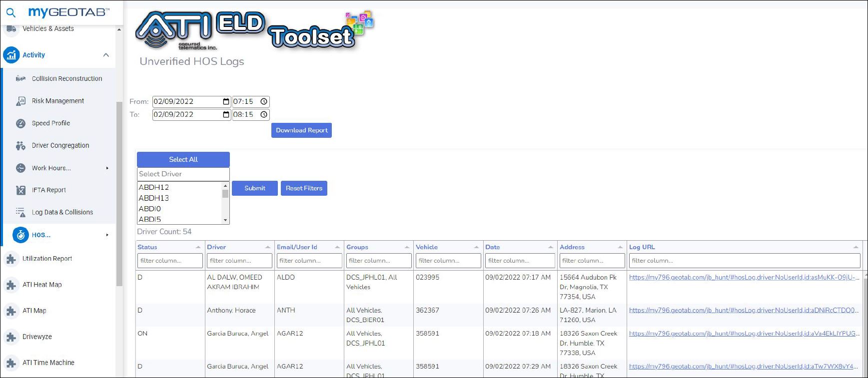Open Speed Profile menu item
868x378 pixels.
51,123
